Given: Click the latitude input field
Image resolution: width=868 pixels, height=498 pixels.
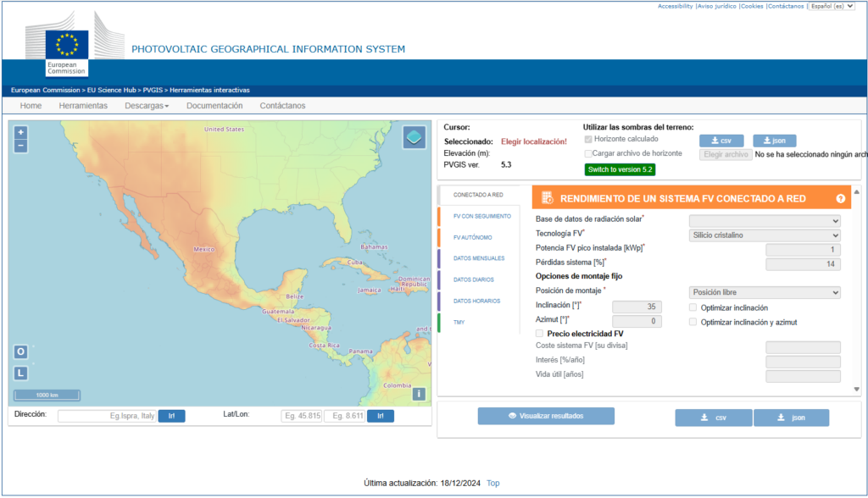Looking at the screenshot, I should [302, 416].
